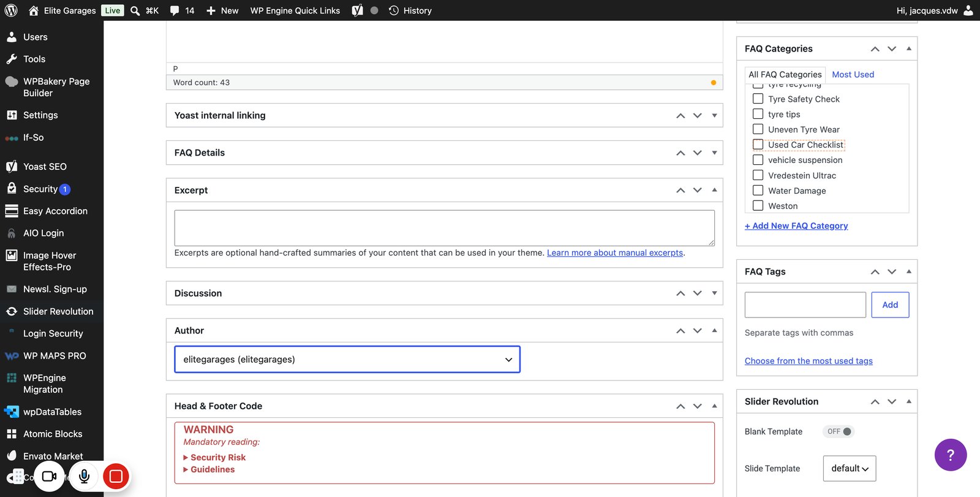The width and height of the screenshot is (980, 497).
Task: Click the Add tag button
Action: coord(890,305)
